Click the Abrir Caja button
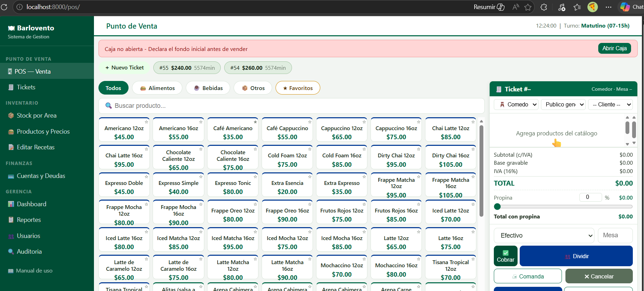 tap(614, 48)
